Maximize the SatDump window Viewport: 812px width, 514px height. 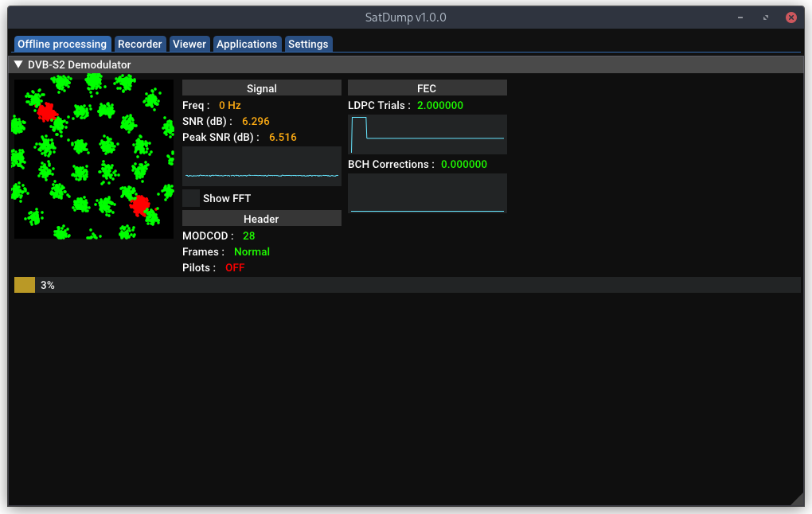(x=765, y=18)
